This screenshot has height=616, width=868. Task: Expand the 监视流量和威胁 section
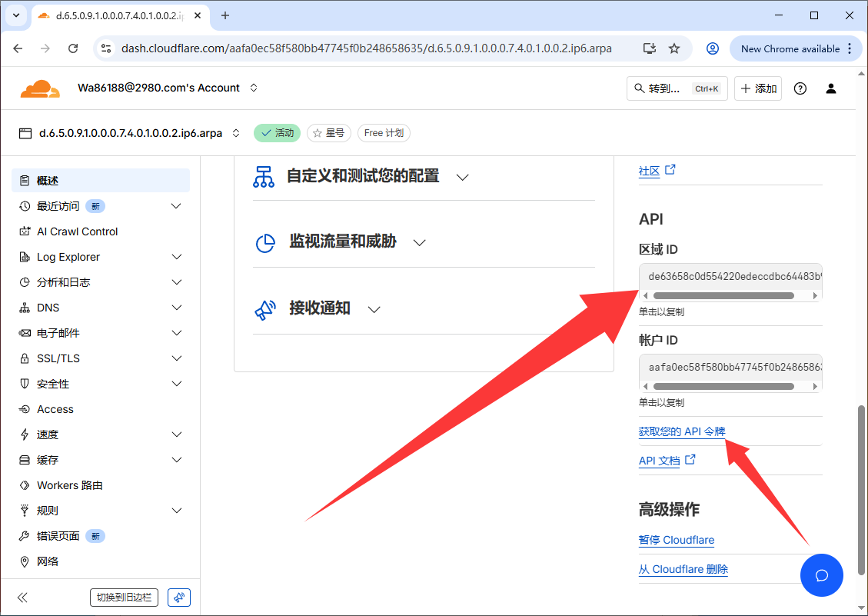click(x=419, y=242)
